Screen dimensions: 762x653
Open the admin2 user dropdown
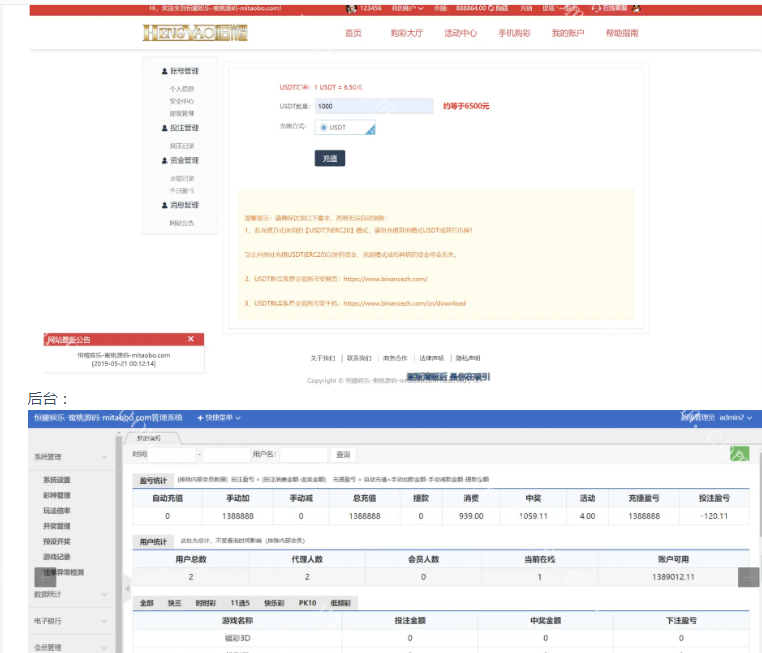tap(735, 417)
